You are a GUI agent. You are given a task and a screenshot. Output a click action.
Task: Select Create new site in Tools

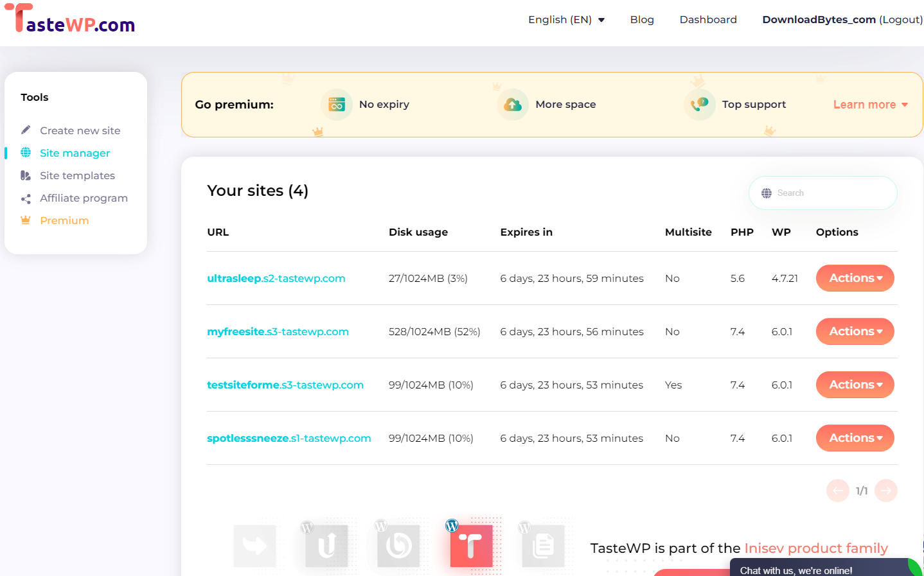(80, 130)
